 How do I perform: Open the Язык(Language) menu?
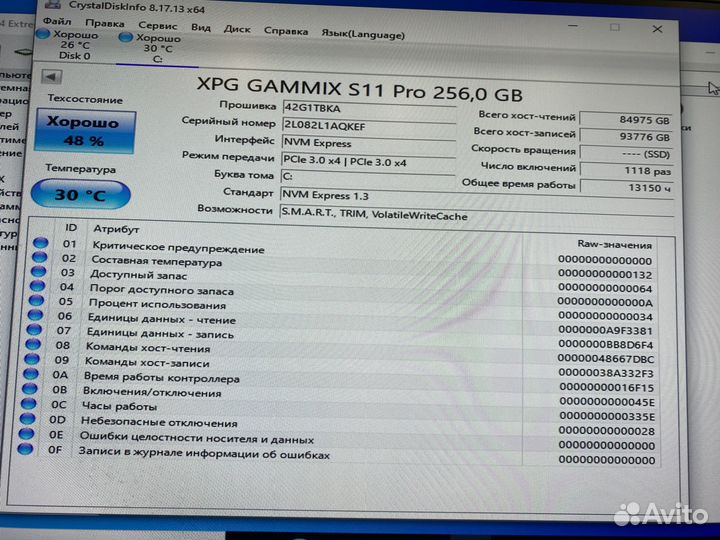(x=363, y=34)
